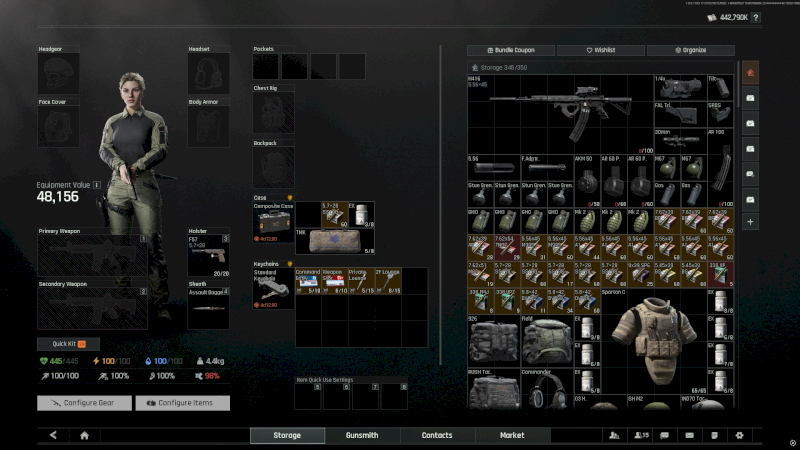Click the storage list scrollbar

[x=738, y=84]
